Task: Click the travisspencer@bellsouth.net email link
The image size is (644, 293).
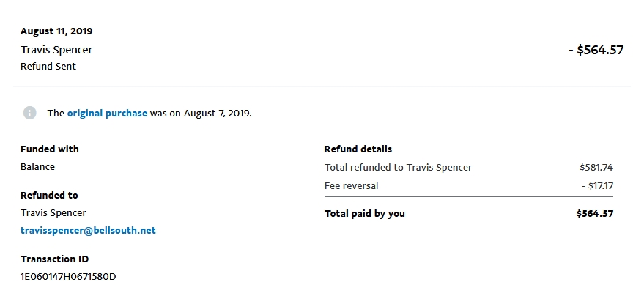Action: (88, 231)
